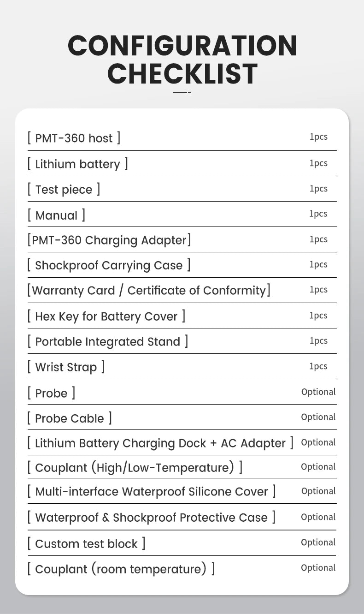This screenshot has height=614, width=364.
Task: Select the Wrist Strap row
Action: click(182, 367)
